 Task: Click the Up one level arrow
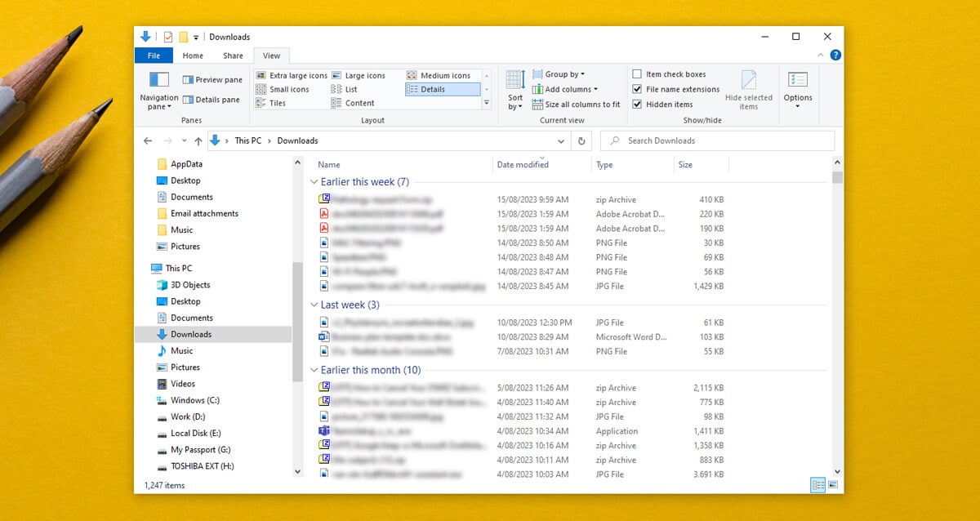tap(198, 140)
